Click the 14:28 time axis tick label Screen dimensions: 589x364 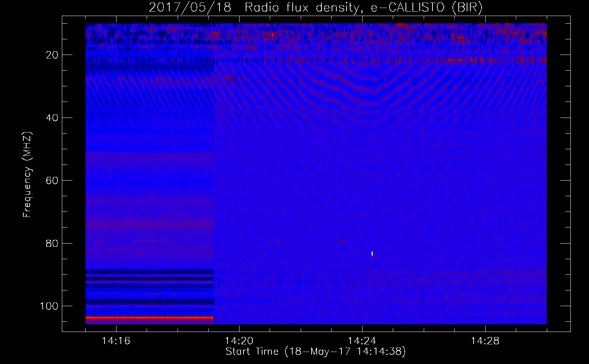pos(485,341)
